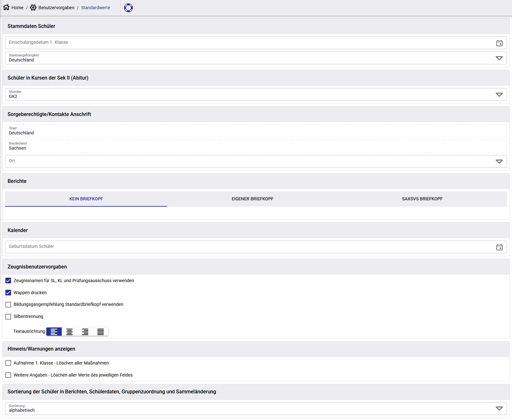Set text alignment to left
Screen dimensions: 512x420
[54, 332]
